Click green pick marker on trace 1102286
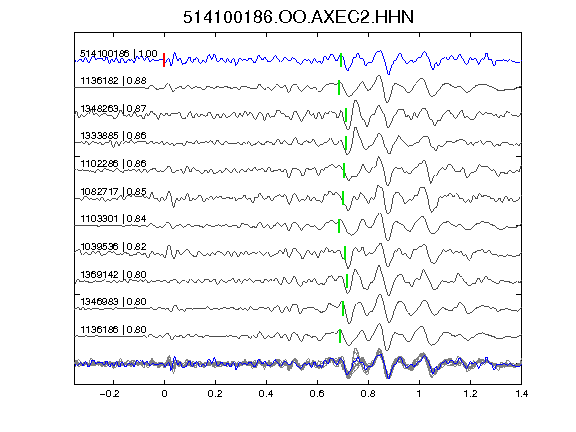 click(344, 170)
